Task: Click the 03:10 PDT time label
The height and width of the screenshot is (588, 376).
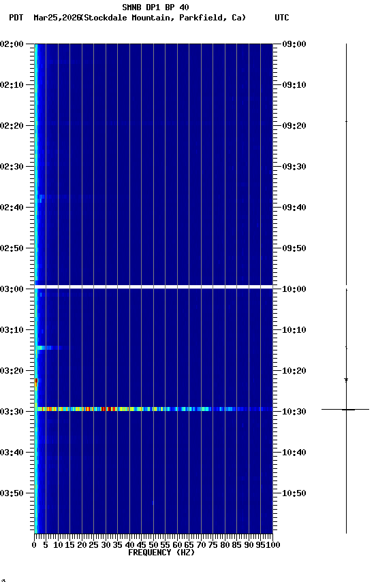Action: coord(12,330)
